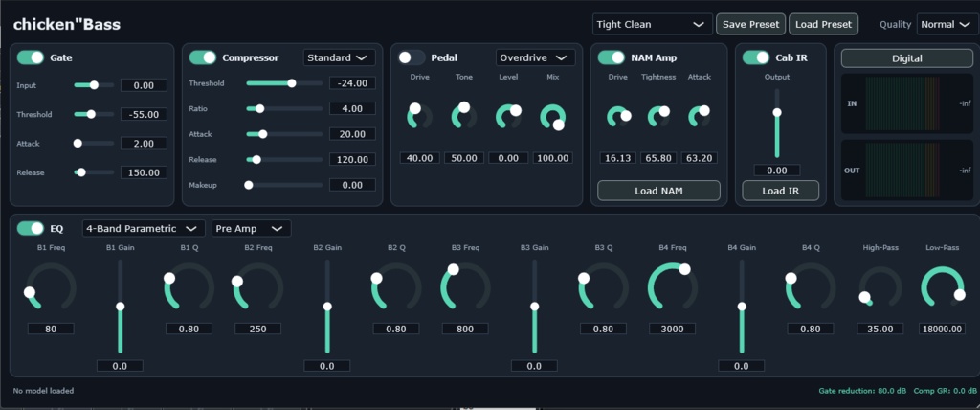Image resolution: width=980 pixels, height=410 pixels.
Task: Click the B3 Q knob
Action: pyautogui.click(x=603, y=288)
